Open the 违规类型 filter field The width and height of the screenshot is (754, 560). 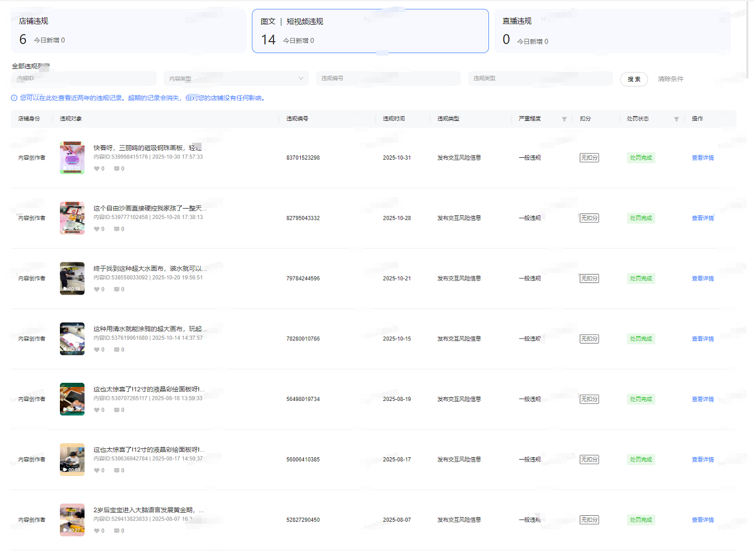540,79
